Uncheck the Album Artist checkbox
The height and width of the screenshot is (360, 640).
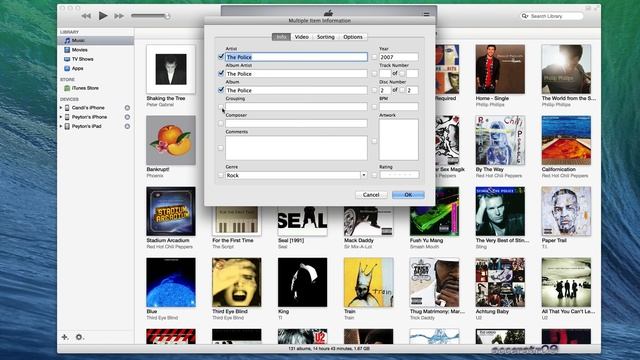pos(221,73)
